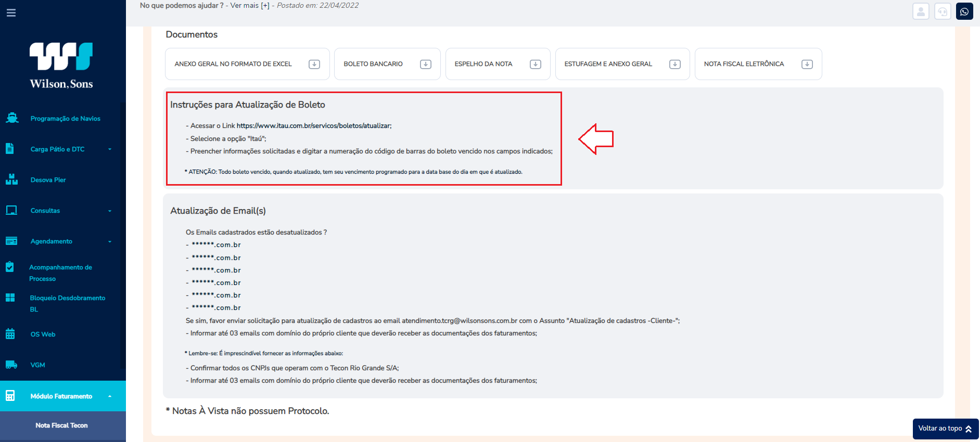The height and width of the screenshot is (442, 980).
Task: Click the Wilson Sons logo
Action: 61,66
